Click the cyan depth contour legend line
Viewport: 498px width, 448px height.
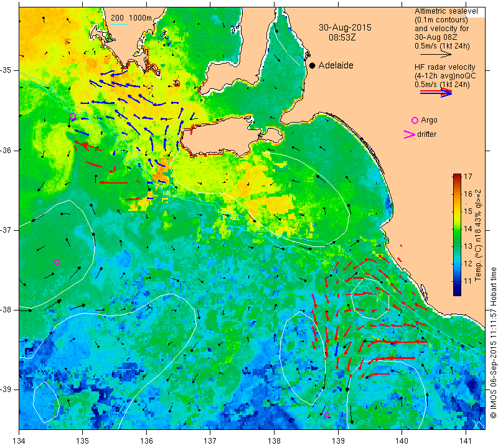pyautogui.click(x=120, y=24)
